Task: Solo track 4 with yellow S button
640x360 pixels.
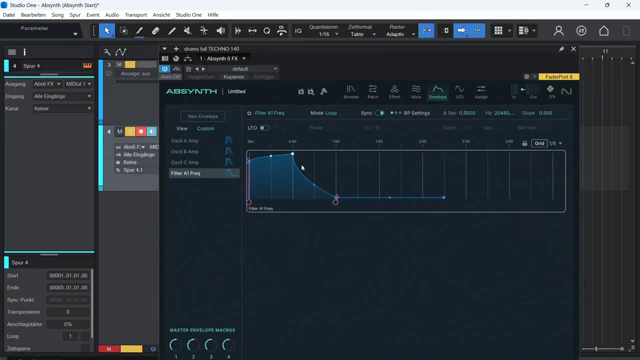Action: 130,131
